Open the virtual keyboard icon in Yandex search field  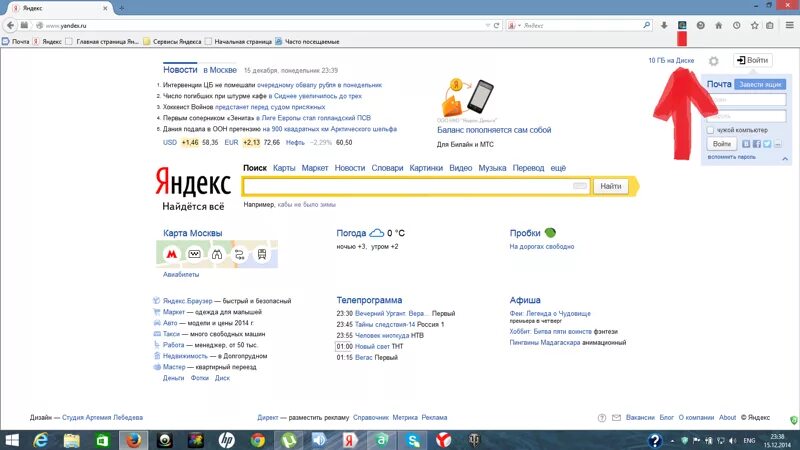[580, 186]
